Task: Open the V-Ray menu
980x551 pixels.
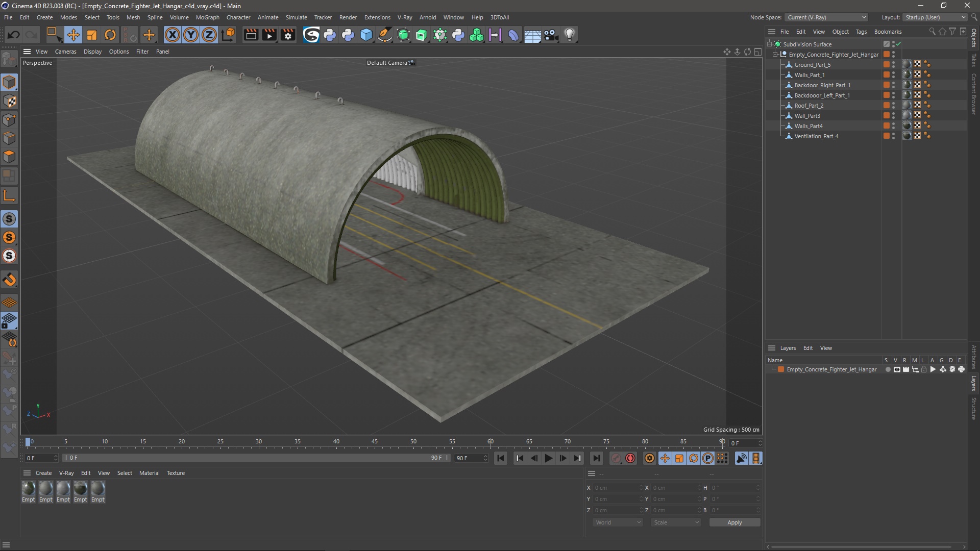Action: pyautogui.click(x=405, y=17)
